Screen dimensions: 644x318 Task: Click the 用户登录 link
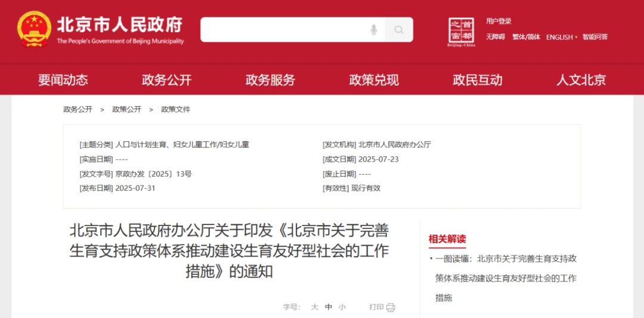click(499, 21)
